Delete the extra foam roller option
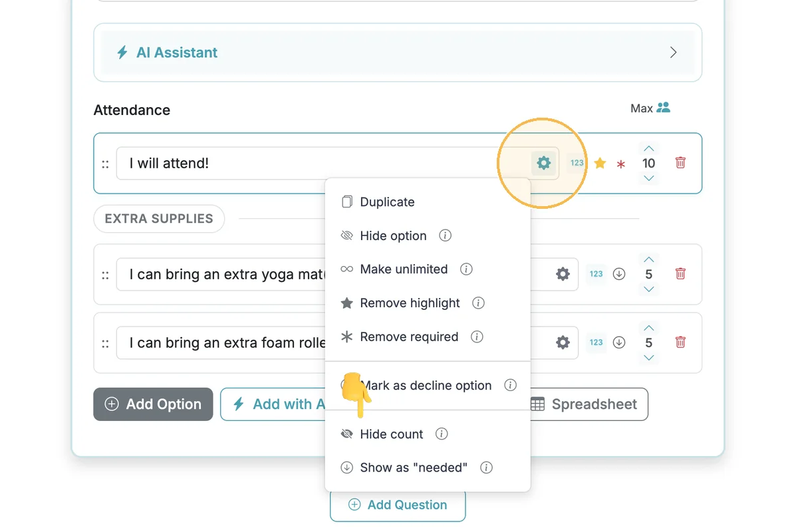Viewport: 798px width, 532px height. pos(680,342)
